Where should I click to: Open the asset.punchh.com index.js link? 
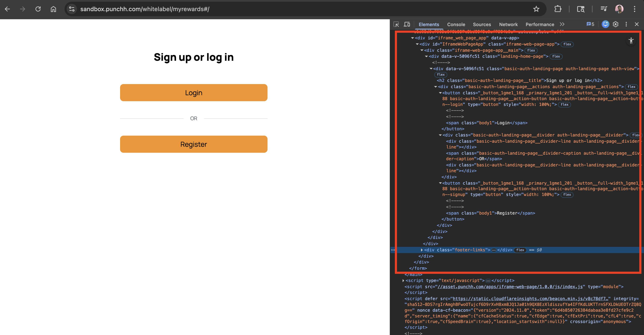pos(510,287)
